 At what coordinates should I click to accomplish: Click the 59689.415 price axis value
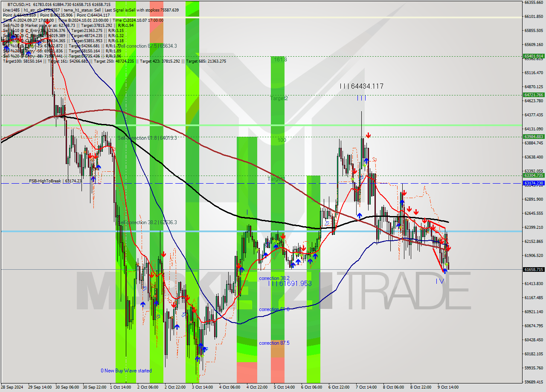[534, 382]
